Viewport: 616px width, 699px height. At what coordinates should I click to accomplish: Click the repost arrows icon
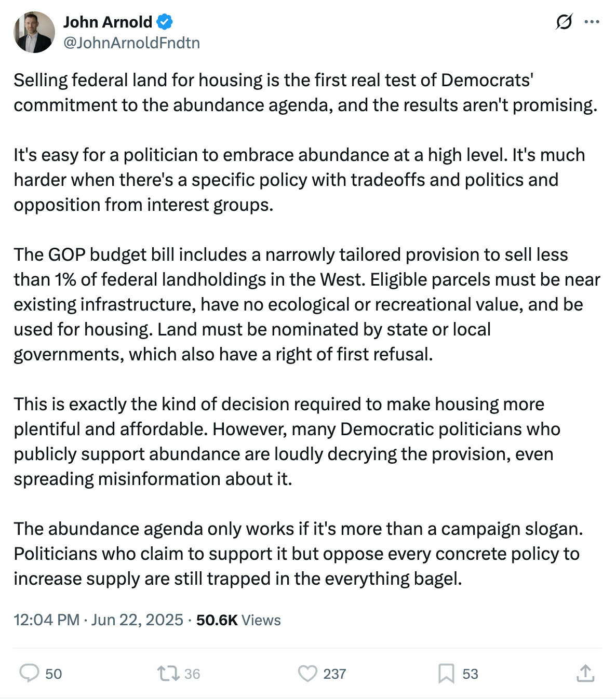coord(168,674)
